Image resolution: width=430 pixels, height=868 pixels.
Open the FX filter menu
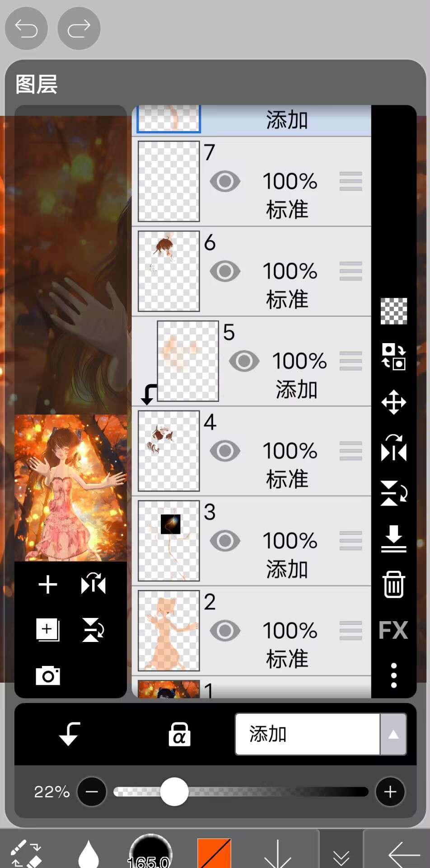coord(393,630)
